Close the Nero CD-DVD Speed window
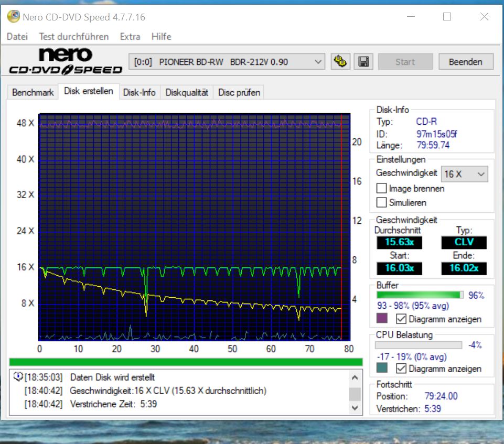504x444 pixels. click(x=484, y=16)
